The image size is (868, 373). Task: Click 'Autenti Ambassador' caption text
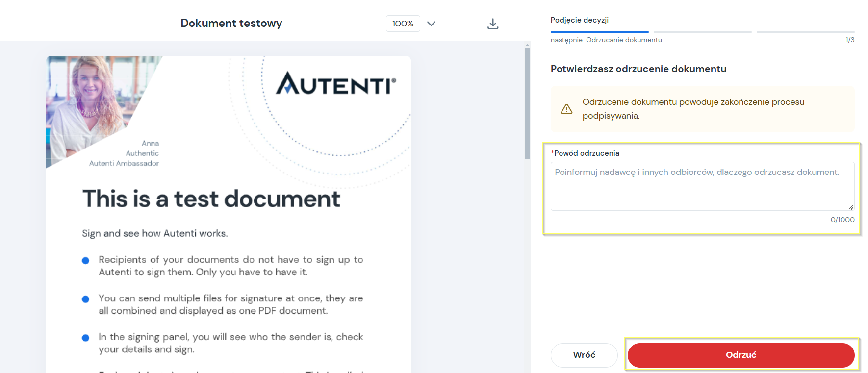click(124, 163)
